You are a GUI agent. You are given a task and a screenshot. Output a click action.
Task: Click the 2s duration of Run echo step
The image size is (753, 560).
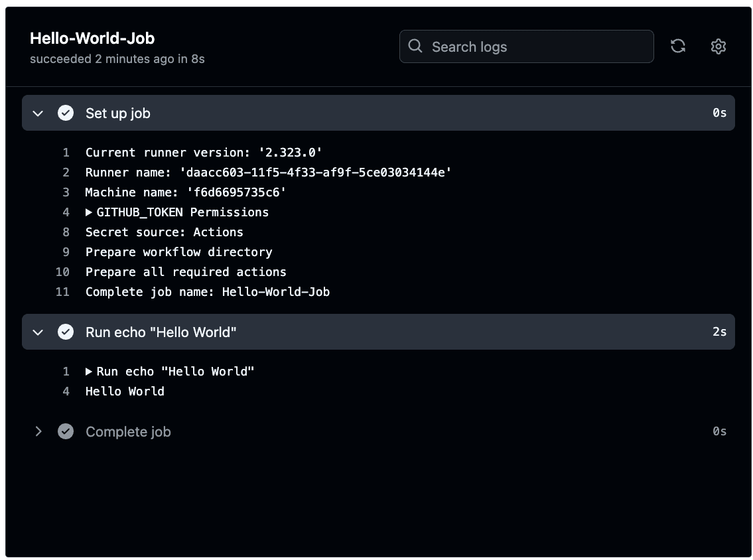click(x=719, y=332)
